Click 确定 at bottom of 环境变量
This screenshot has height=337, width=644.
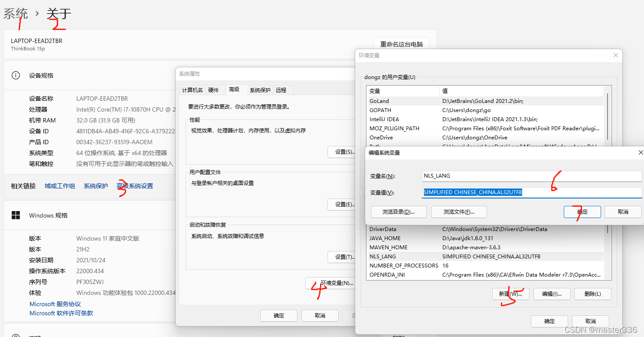[x=549, y=321]
